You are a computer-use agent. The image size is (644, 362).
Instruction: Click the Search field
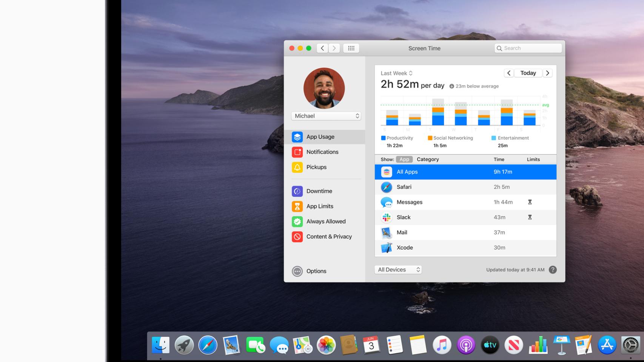528,48
